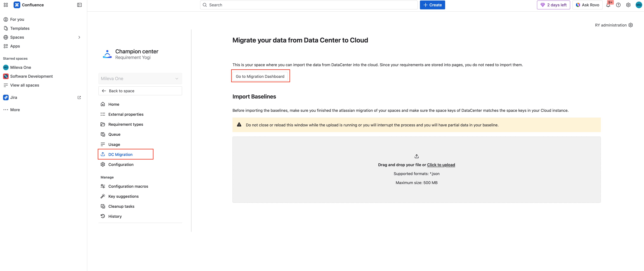Open the app switcher grid icon

pos(5,5)
